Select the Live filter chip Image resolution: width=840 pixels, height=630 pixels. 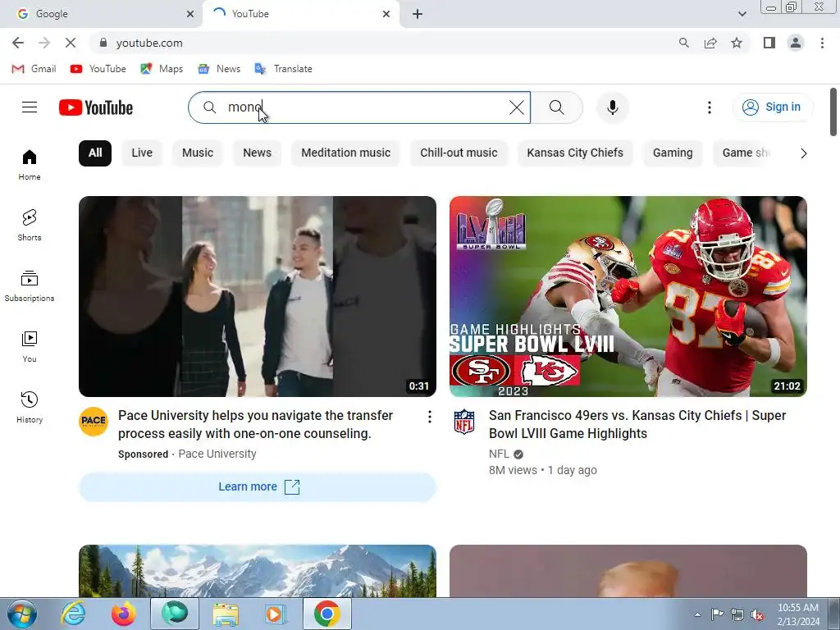coord(142,153)
